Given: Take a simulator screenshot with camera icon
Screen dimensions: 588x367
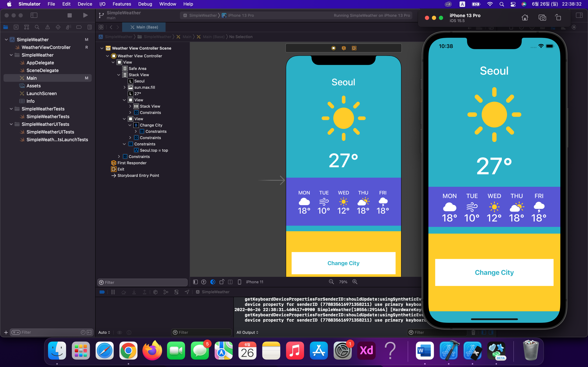Looking at the screenshot, I should click(542, 17).
